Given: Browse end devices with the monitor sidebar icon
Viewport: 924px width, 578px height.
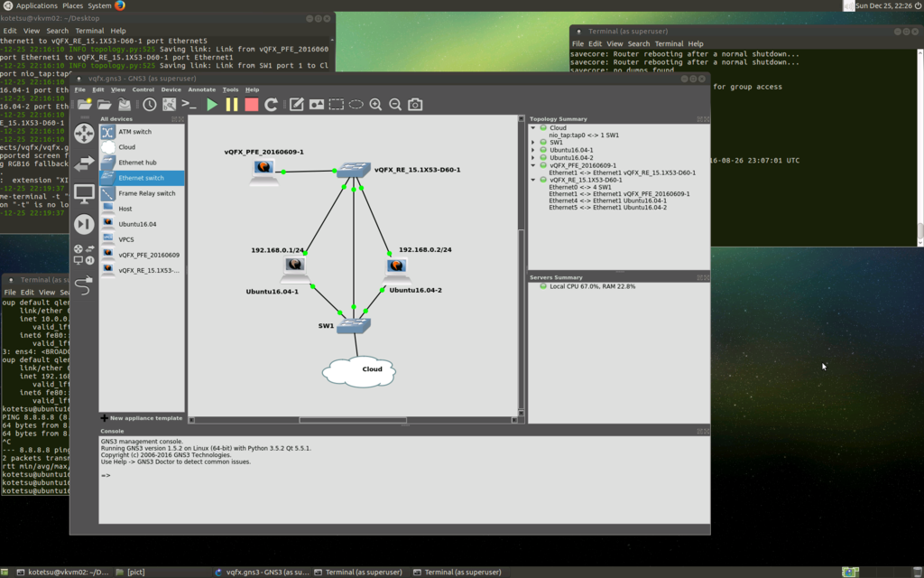Looking at the screenshot, I should tap(84, 194).
